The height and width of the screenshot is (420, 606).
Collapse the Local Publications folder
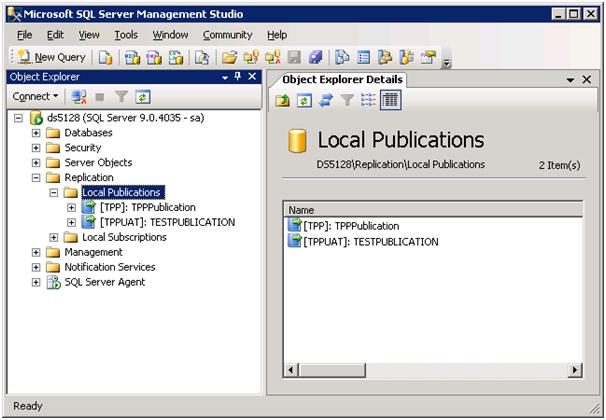[x=54, y=193]
